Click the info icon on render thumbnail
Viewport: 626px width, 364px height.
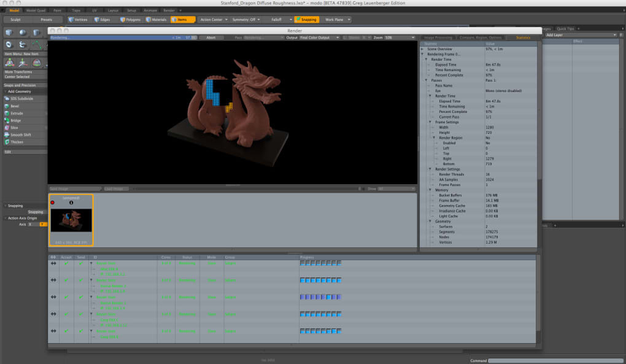point(71,203)
